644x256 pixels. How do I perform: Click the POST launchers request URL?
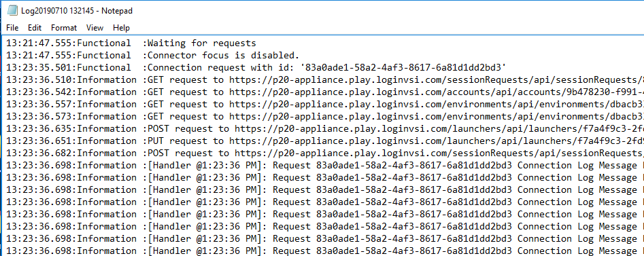(x=439, y=129)
